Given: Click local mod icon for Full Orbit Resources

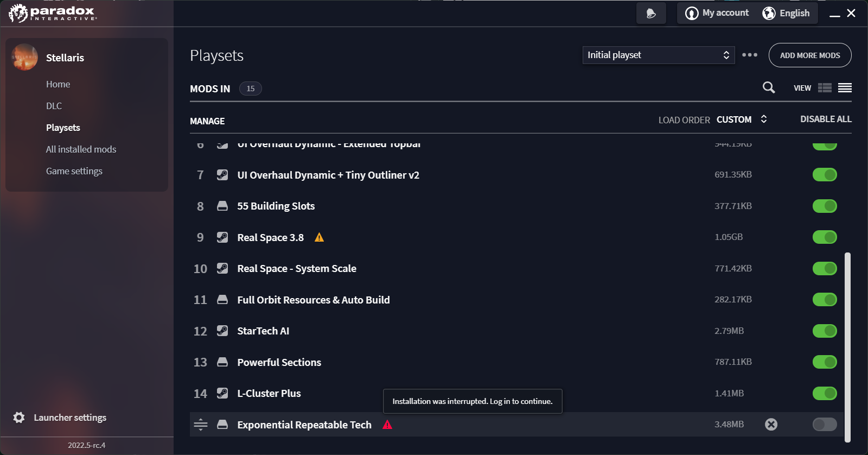Looking at the screenshot, I should click(x=222, y=300).
